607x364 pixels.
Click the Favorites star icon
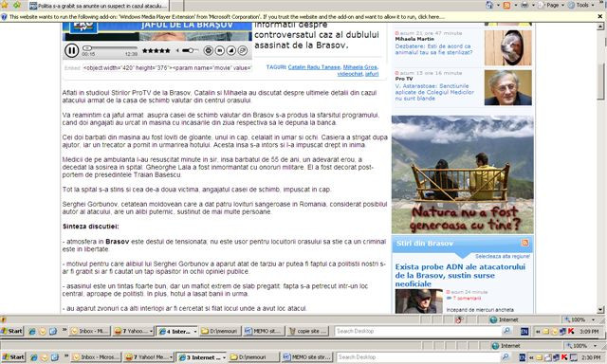pyautogui.click(x=5, y=5)
